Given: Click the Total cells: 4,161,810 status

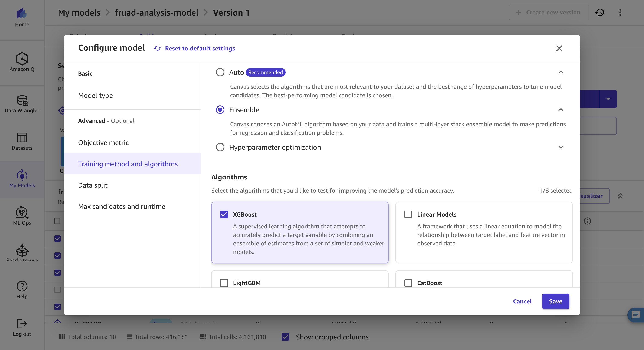Looking at the screenshot, I should point(233,337).
